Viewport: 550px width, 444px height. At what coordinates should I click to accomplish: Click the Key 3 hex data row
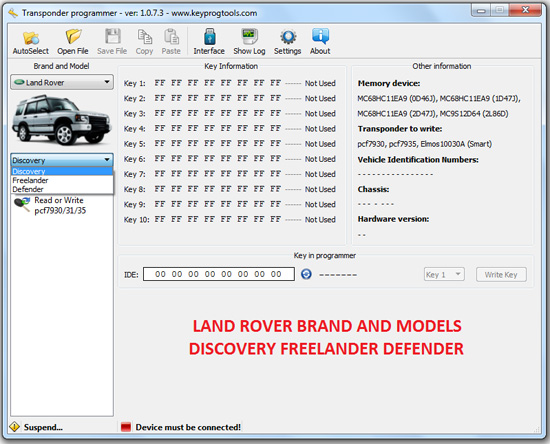click(x=229, y=113)
